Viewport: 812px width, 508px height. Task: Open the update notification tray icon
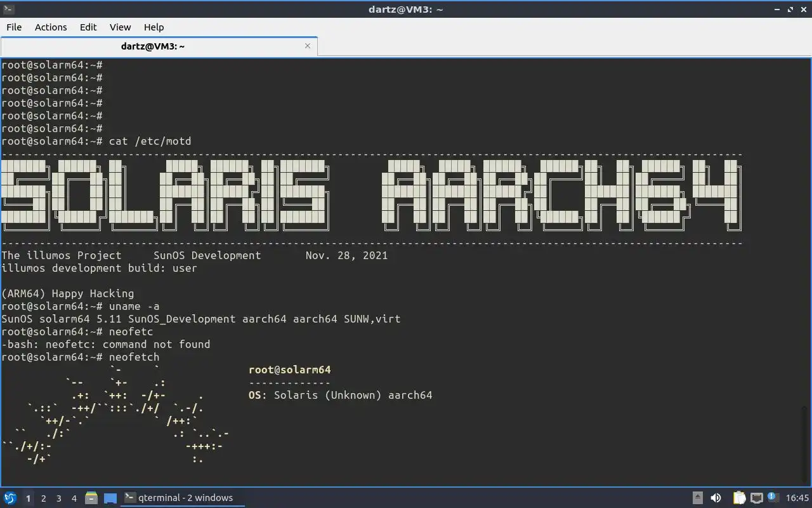coord(772,497)
